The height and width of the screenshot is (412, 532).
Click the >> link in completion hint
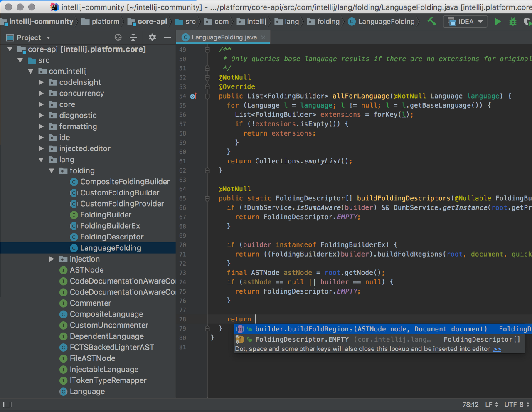tap(497, 349)
